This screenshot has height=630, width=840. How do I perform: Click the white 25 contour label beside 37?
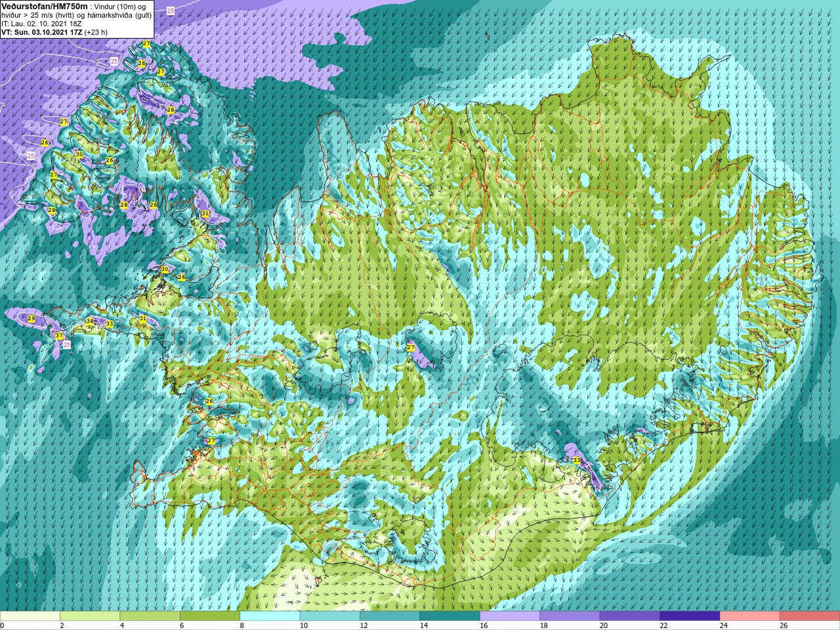tap(67, 344)
